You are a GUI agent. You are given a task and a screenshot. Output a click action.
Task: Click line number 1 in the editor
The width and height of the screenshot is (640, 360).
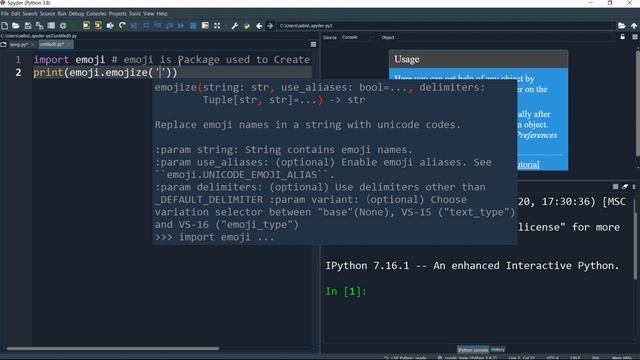click(x=18, y=60)
